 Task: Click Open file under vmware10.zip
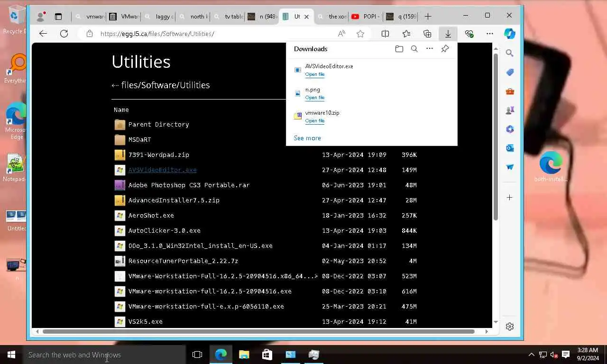point(315,121)
